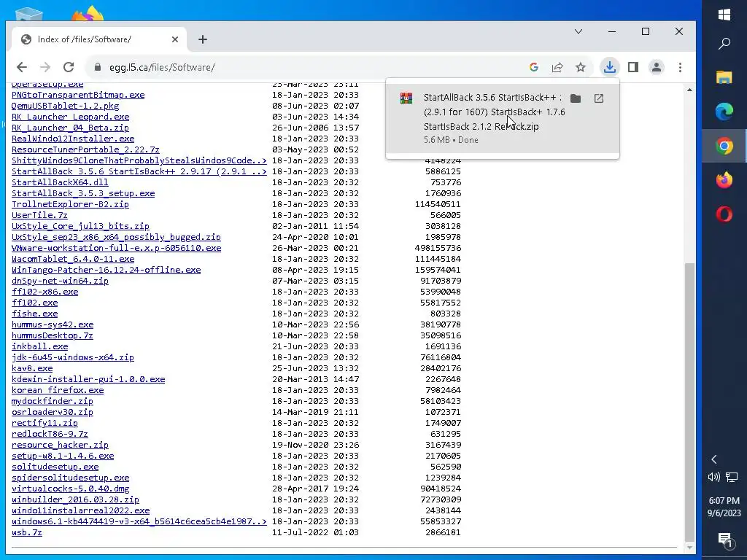This screenshot has width=747, height=560.
Task: Download resource_hacker.zip
Action: (60, 446)
